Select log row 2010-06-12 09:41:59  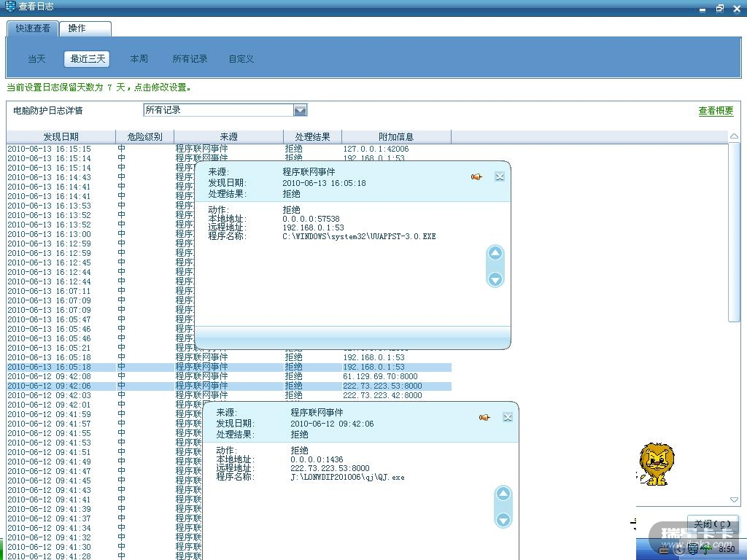104,414
